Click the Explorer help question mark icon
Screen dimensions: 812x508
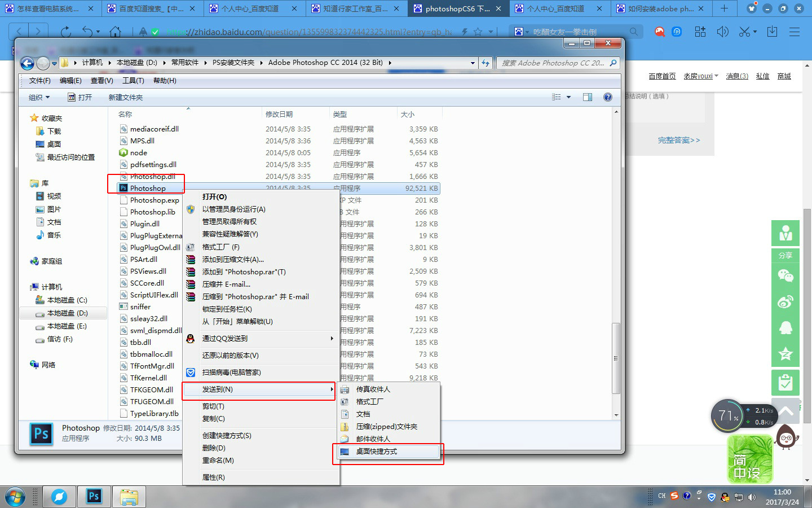tap(607, 97)
